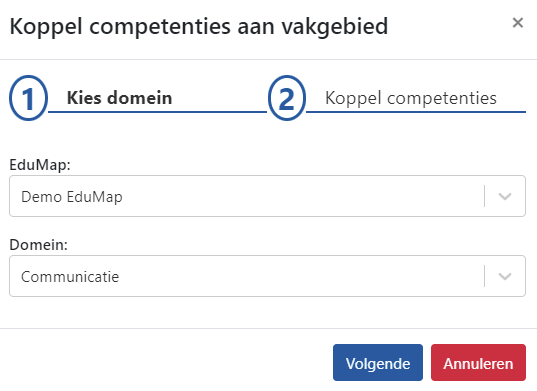Click the separator beside EduMap chevron
The width and height of the screenshot is (537, 391).
click(485, 196)
